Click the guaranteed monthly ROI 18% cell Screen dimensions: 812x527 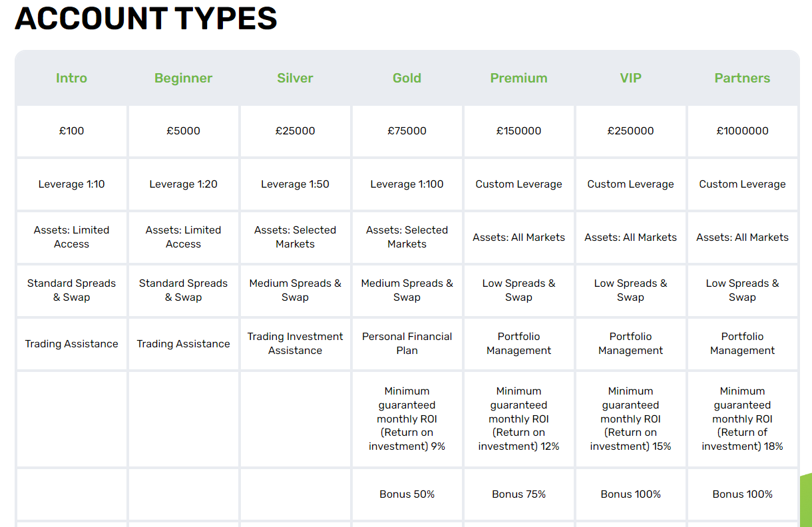[x=742, y=419]
